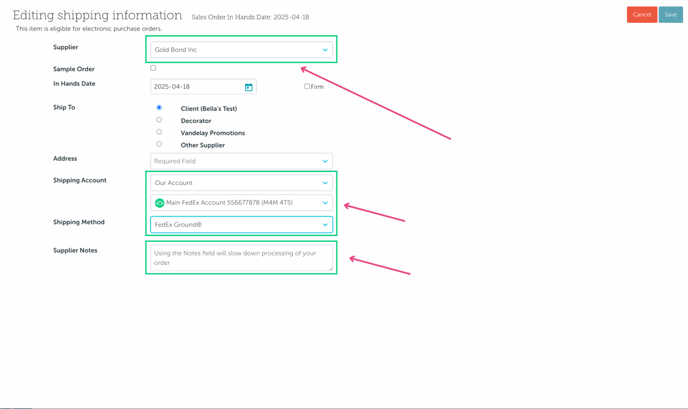Click the chevron arrow in the Supplier field

325,50
